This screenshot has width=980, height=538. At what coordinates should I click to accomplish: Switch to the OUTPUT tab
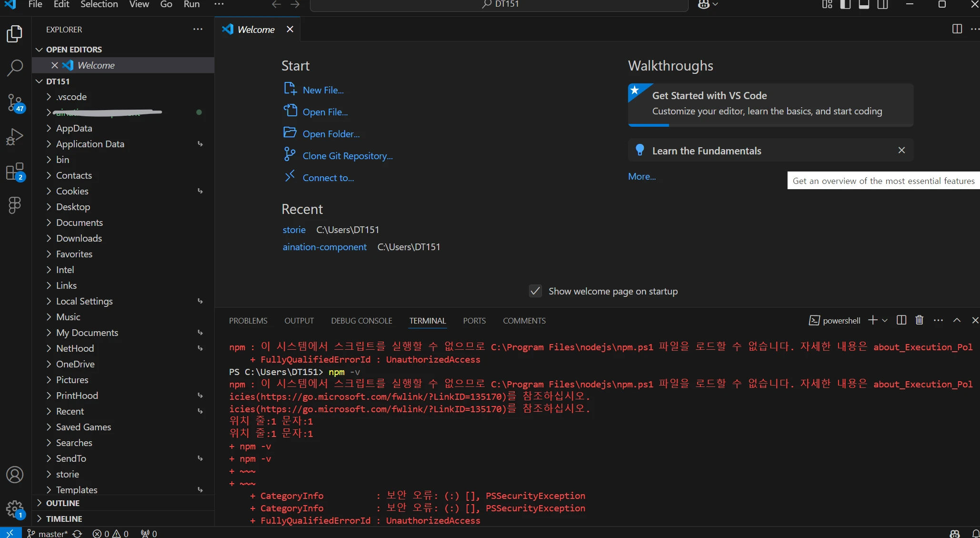click(299, 321)
